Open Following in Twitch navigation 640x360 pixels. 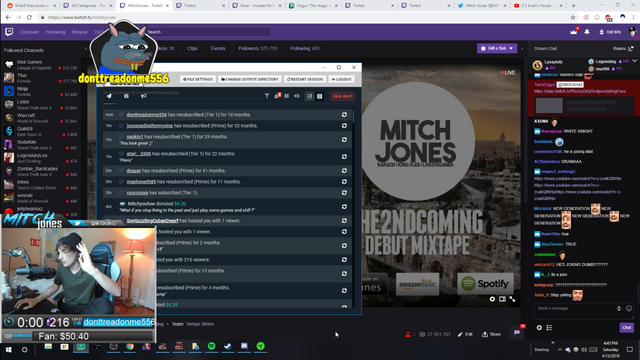pyautogui.click(x=55, y=32)
